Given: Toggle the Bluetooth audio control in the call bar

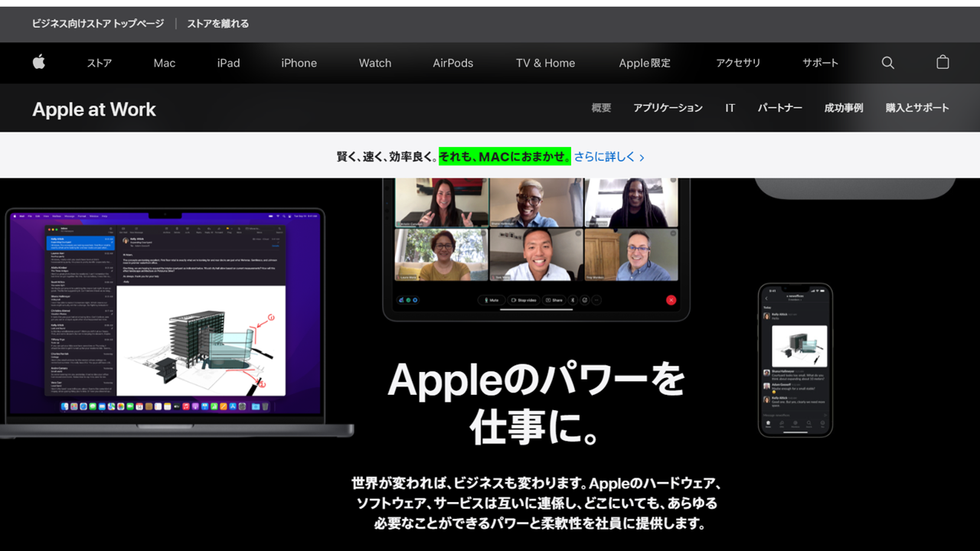Looking at the screenshot, I should pos(573,300).
